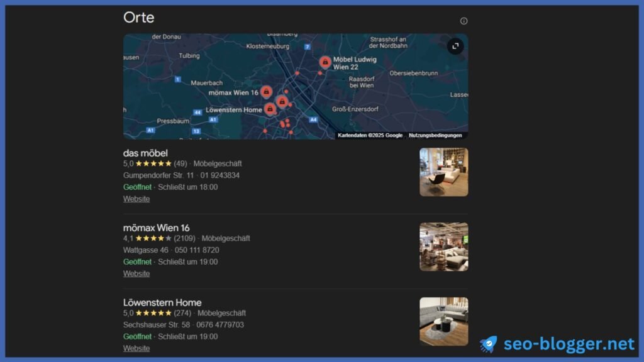Select the address 'Wattgasse 46'
Image resolution: width=644 pixels, height=362 pixels.
(145, 250)
